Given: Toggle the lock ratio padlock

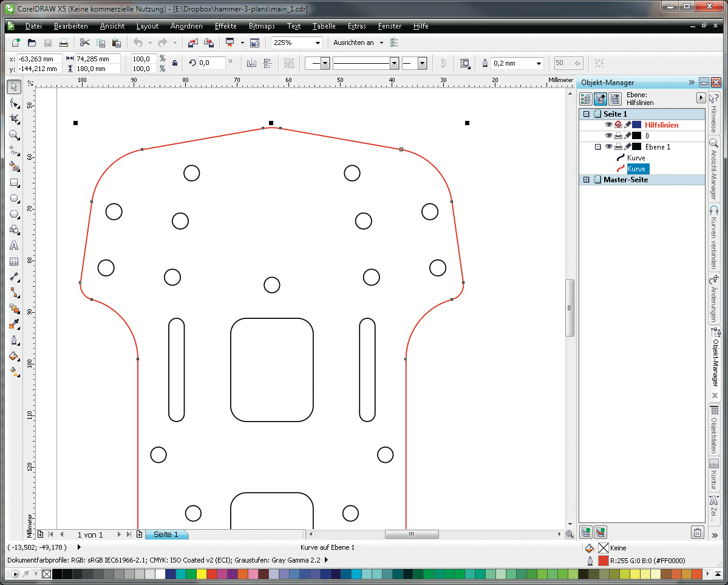Looking at the screenshot, I should (x=175, y=63).
